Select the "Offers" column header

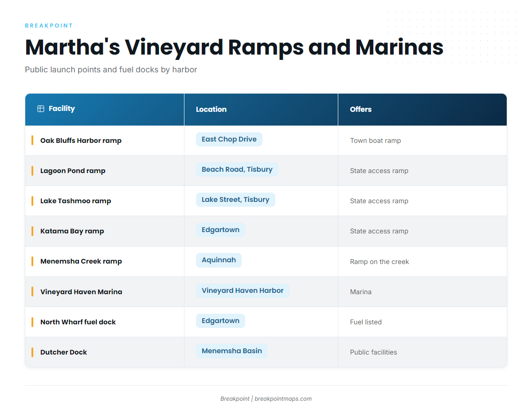pos(422,109)
